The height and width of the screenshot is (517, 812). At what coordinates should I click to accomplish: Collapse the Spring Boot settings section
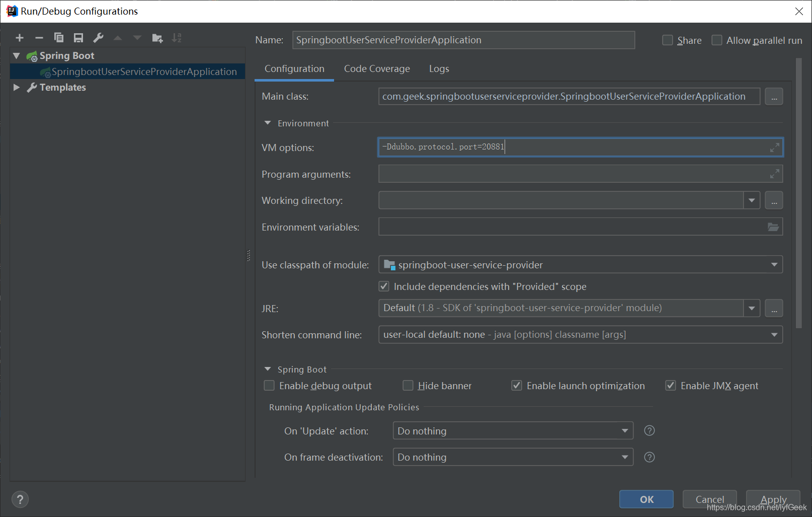tap(268, 369)
